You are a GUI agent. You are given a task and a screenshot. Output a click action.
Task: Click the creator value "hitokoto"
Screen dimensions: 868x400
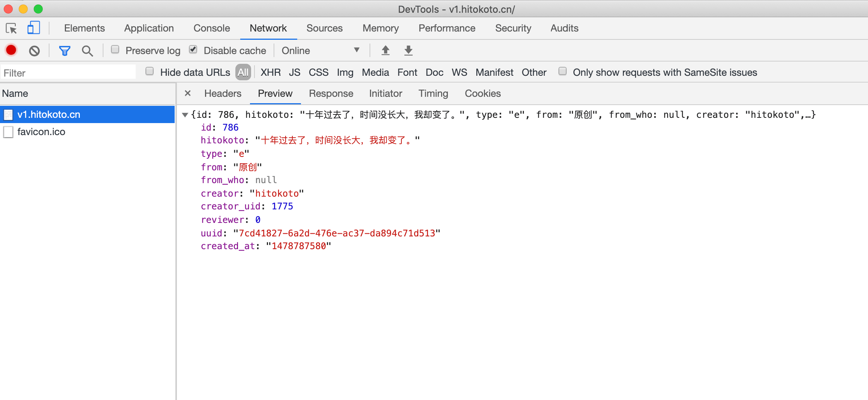click(x=277, y=193)
